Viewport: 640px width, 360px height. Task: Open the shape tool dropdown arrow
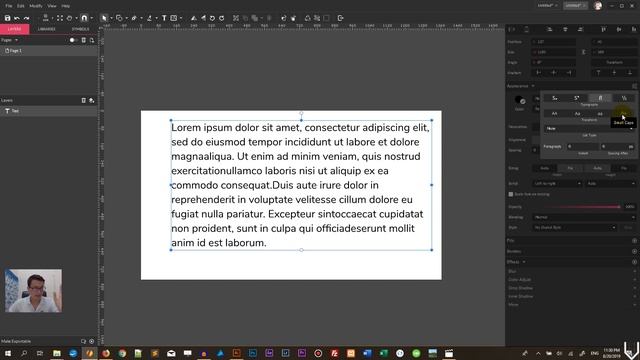click(126, 18)
